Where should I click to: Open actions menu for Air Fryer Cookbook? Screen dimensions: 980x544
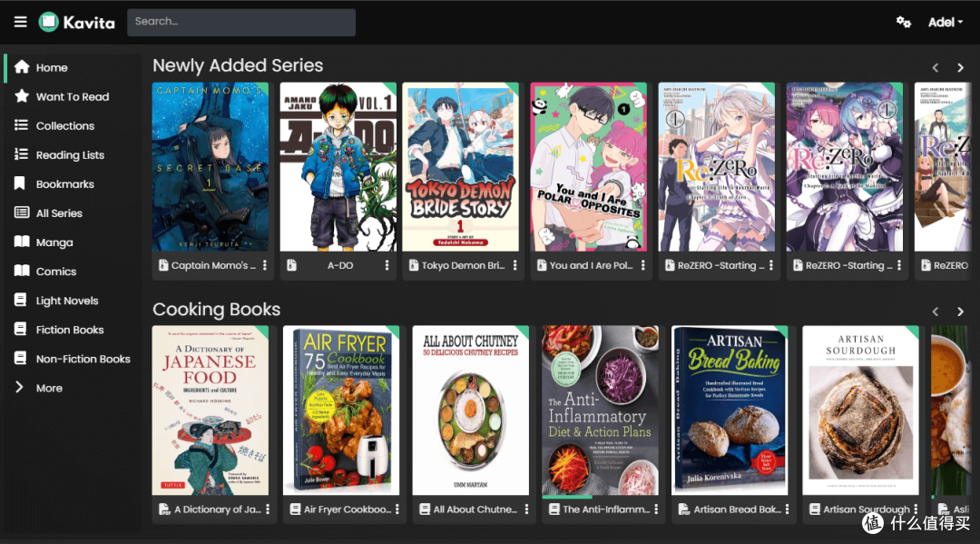click(x=397, y=509)
